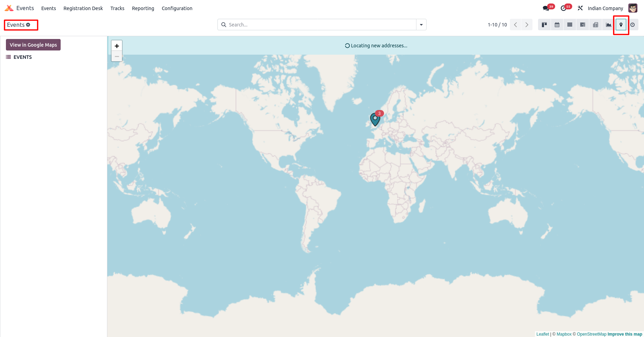Switch to Pivot view
This screenshot has width=644, height=337.
596,25
